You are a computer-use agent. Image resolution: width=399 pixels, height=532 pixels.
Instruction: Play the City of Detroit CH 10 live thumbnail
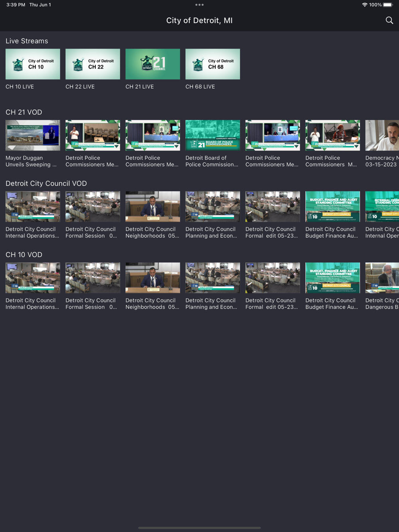coord(33,64)
